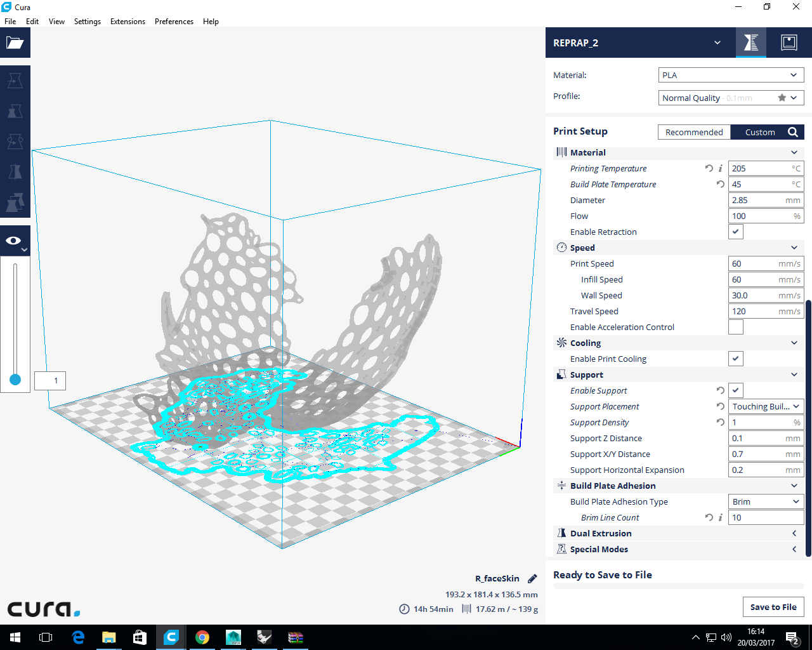The width and height of the screenshot is (812, 650).
Task: Select the Per Model Settings tool
Action: [x=15, y=202]
